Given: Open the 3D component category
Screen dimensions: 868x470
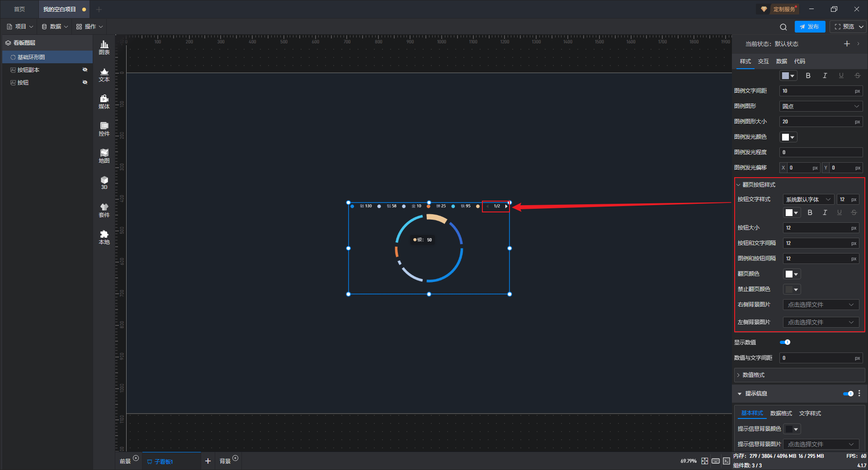Looking at the screenshot, I should [x=104, y=183].
